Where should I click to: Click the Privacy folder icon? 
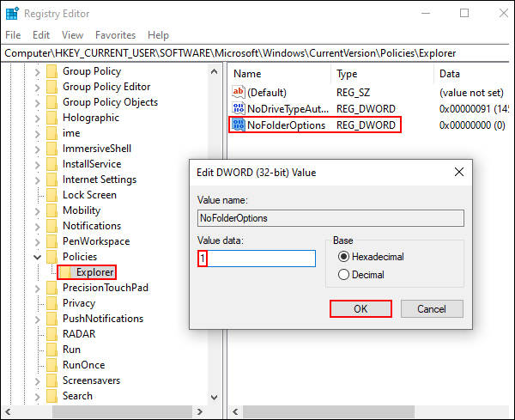point(51,303)
